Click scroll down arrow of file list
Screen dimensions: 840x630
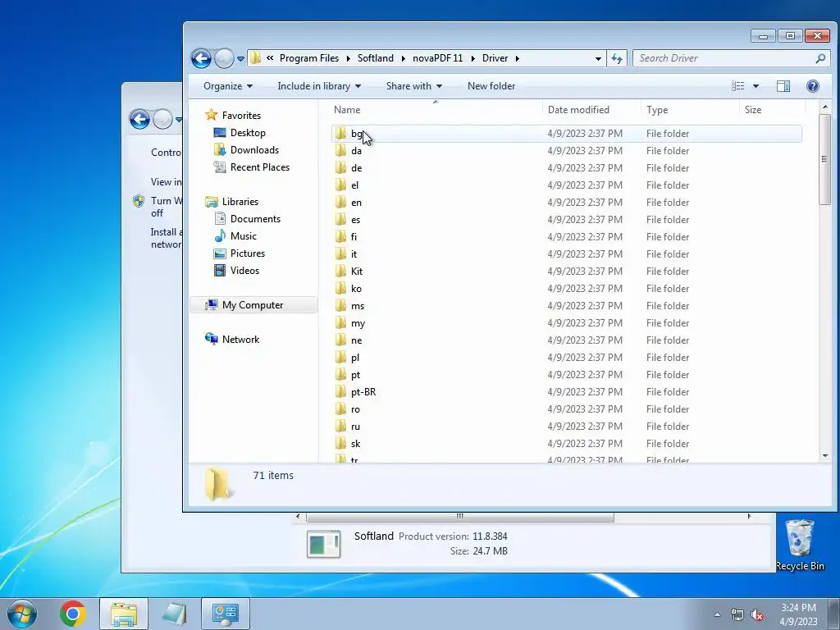click(825, 456)
